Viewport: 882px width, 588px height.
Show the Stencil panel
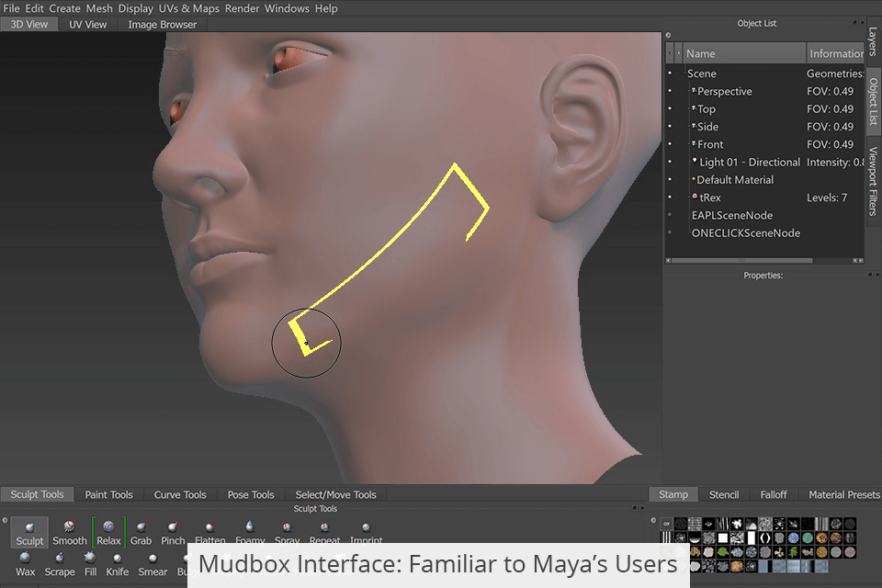click(724, 494)
